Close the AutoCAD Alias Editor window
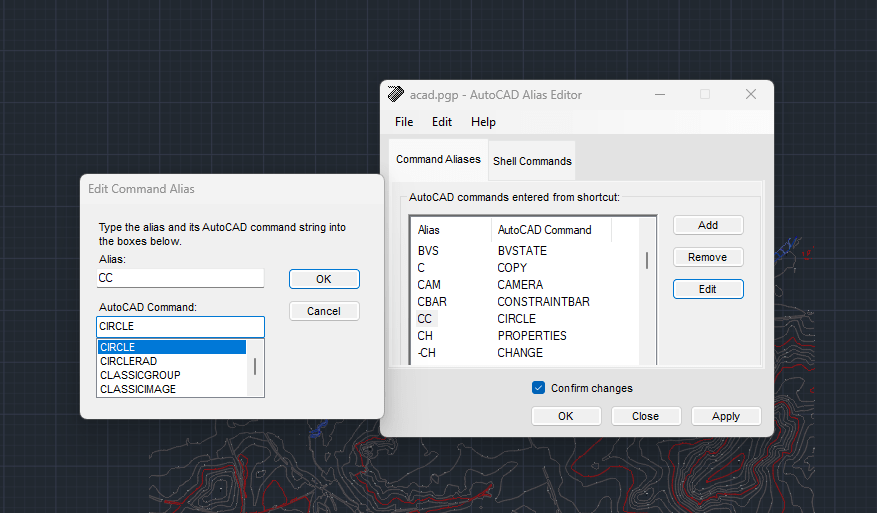This screenshot has width=877, height=513. coord(751,94)
